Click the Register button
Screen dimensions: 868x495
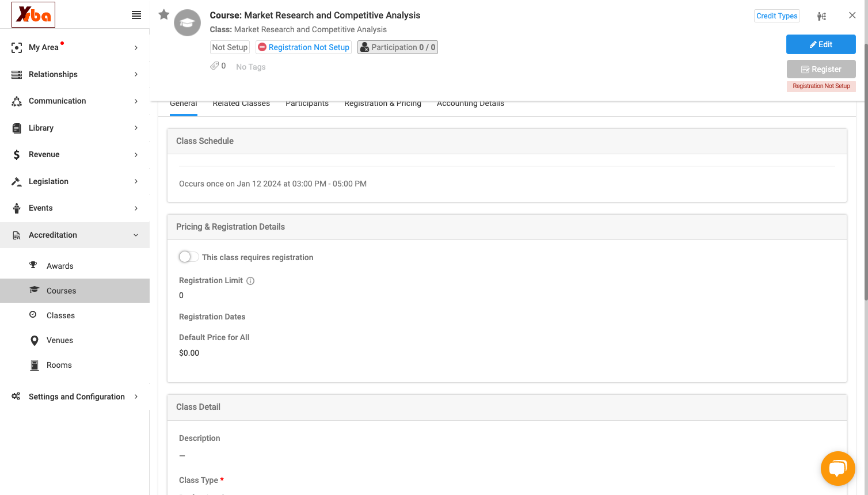pyautogui.click(x=821, y=69)
